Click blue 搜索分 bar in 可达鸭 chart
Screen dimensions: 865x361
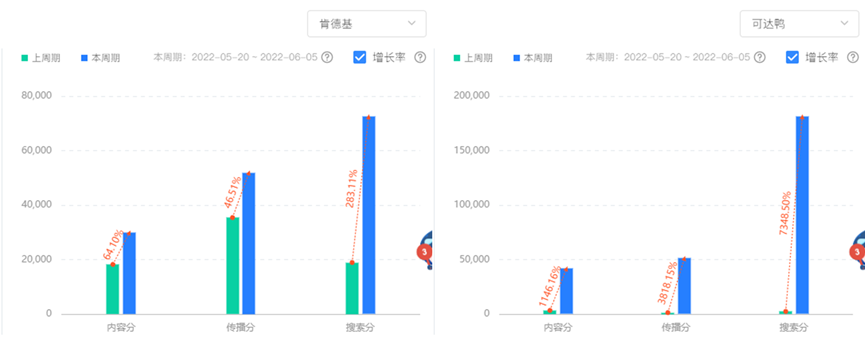coord(802,215)
